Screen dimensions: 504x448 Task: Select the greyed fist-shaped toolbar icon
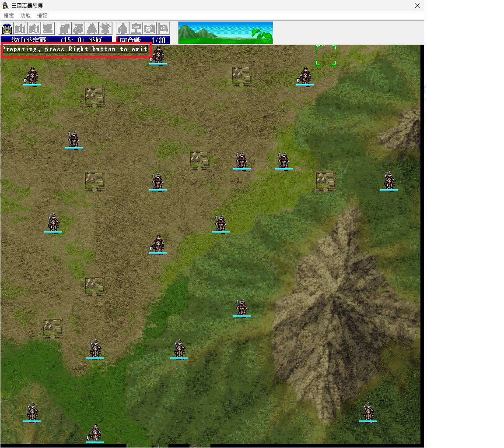tap(65, 28)
